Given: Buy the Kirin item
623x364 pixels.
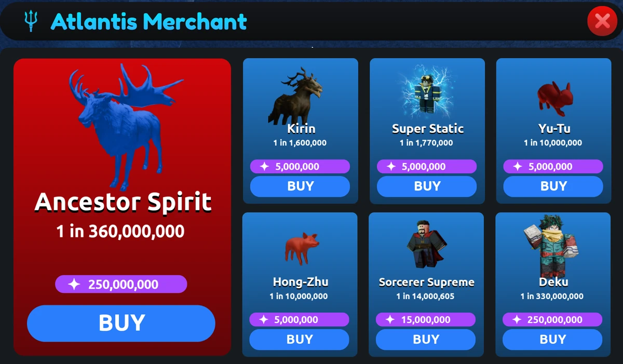Looking at the screenshot, I should click(x=300, y=186).
